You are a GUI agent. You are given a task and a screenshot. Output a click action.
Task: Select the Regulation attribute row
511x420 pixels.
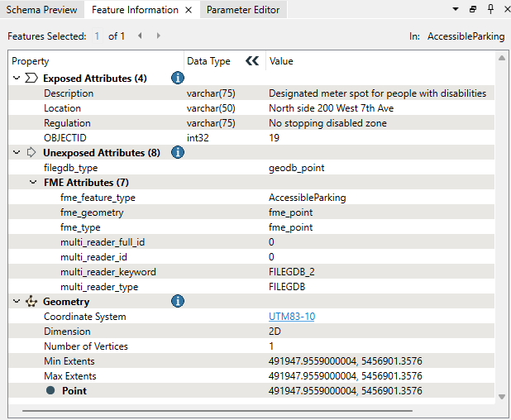(251, 123)
